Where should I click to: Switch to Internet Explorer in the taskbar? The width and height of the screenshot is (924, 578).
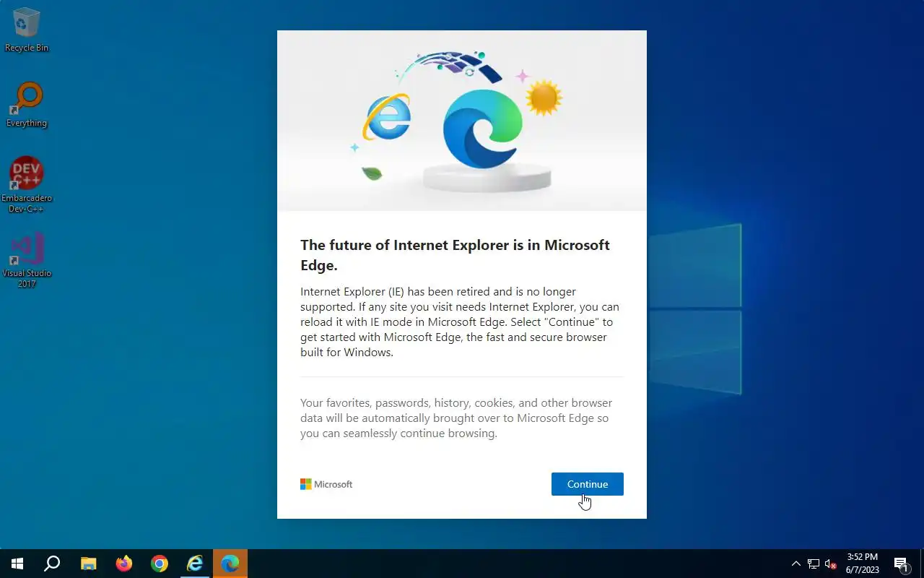pyautogui.click(x=195, y=564)
